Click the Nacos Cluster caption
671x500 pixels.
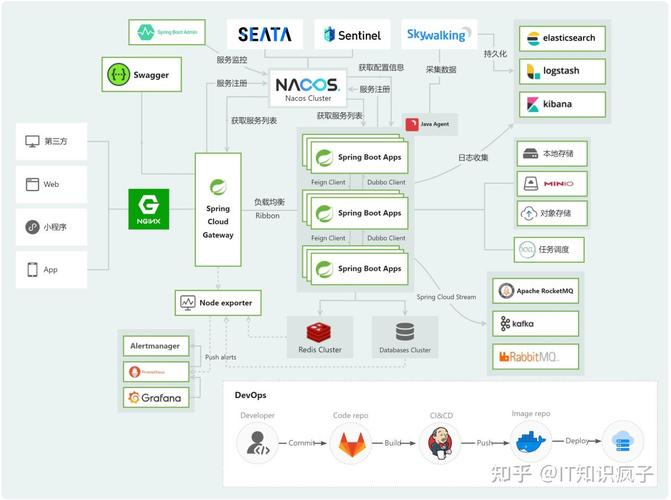[x=308, y=98]
